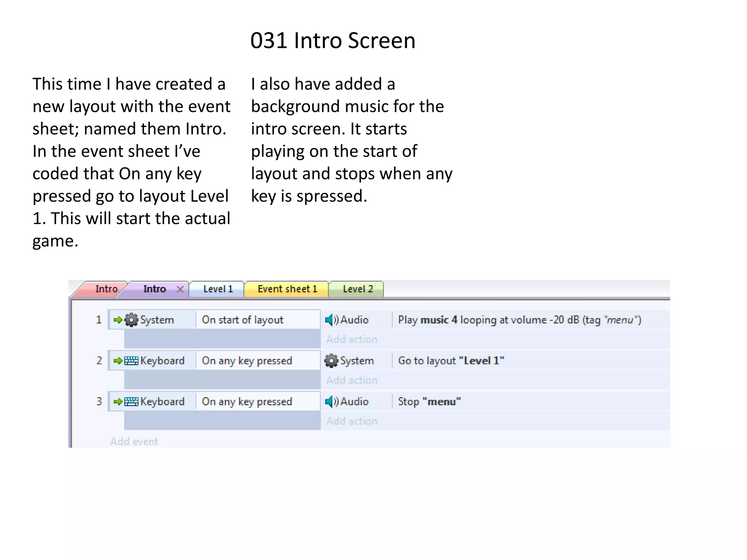747x560 pixels.
Task: Click the 'Audio' label in event 3
Action: [x=355, y=402]
